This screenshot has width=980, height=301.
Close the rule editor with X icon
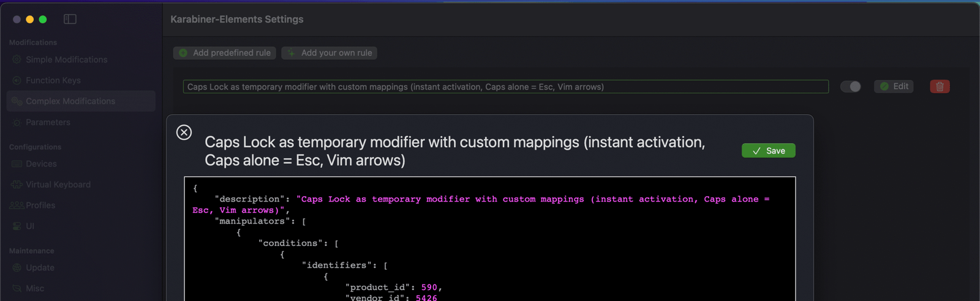pyautogui.click(x=184, y=132)
